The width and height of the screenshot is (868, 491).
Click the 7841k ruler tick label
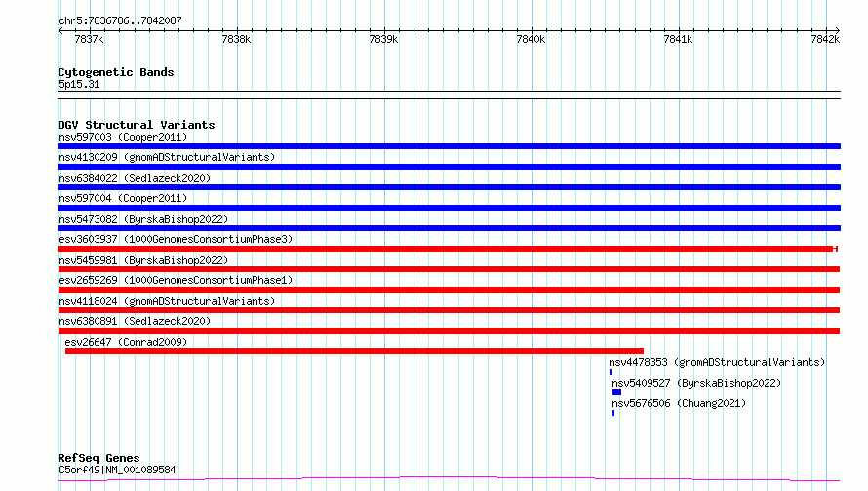coord(678,39)
